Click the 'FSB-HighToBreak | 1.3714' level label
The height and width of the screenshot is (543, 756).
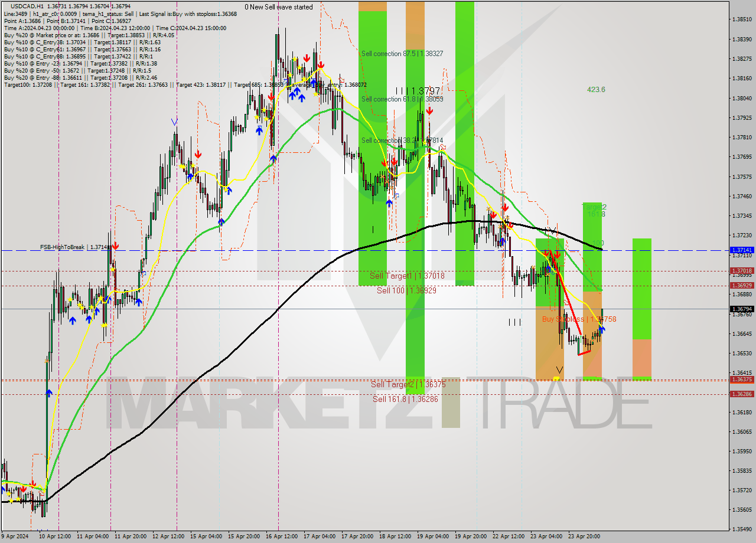pos(75,247)
